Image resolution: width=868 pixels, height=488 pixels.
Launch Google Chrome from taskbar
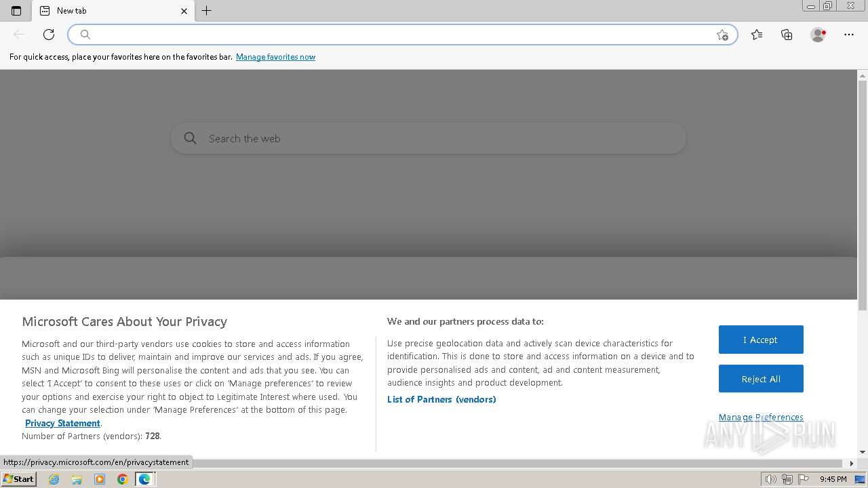[x=122, y=479]
